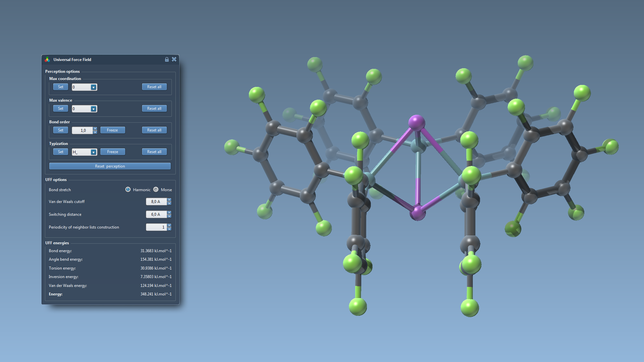Screen dimensions: 644x362
Task: Increase Van der Waals cutoff value
Action: pos(169,200)
